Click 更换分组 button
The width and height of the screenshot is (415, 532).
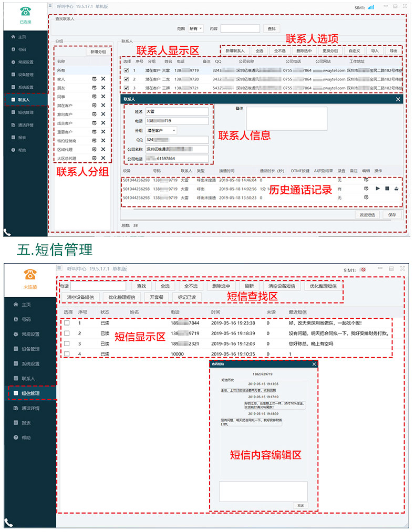click(330, 50)
